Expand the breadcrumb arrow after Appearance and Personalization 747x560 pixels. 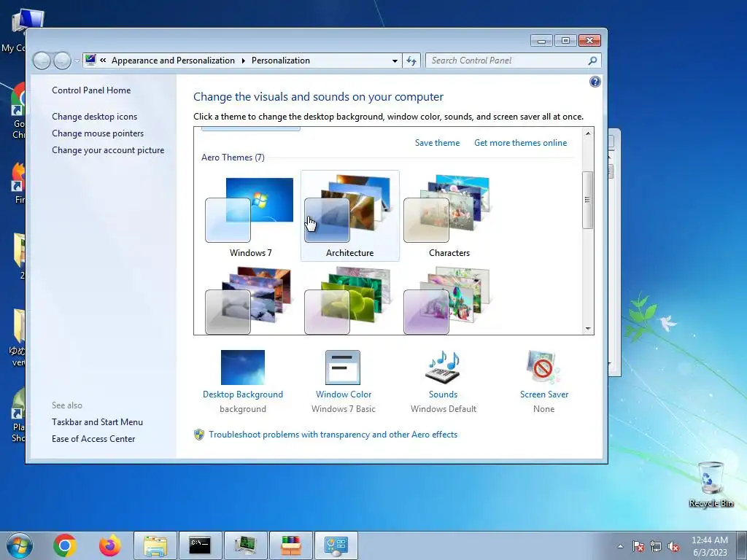[x=243, y=61]
